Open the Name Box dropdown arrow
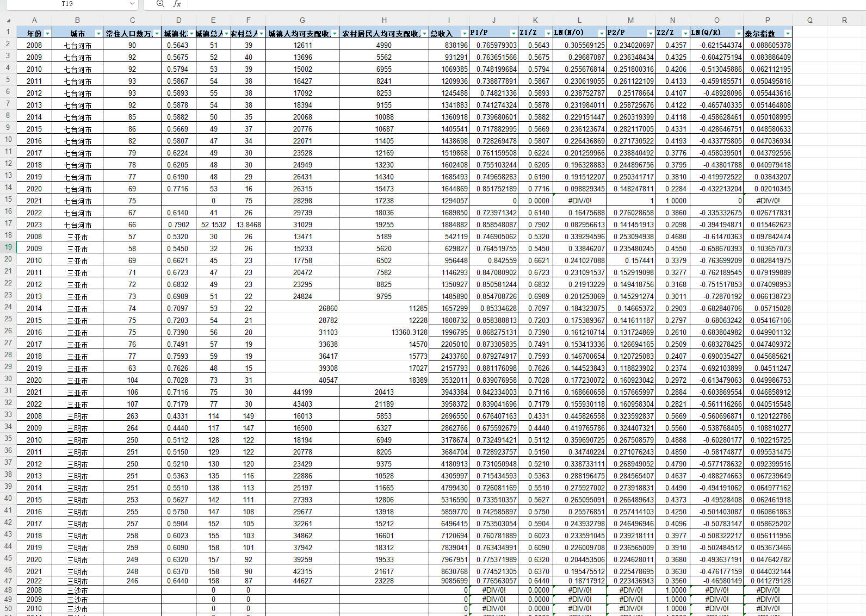The image size is (866, 616). [x=132, y=4]
